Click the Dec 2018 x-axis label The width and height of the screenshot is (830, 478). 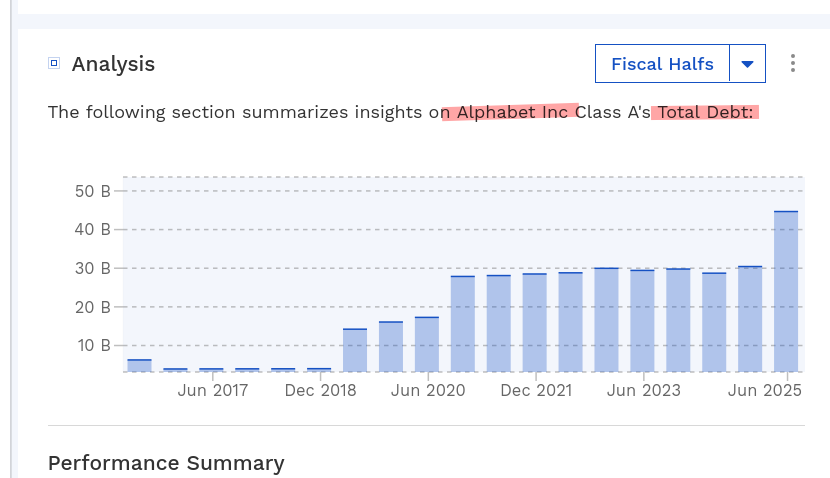click(320, 390)
